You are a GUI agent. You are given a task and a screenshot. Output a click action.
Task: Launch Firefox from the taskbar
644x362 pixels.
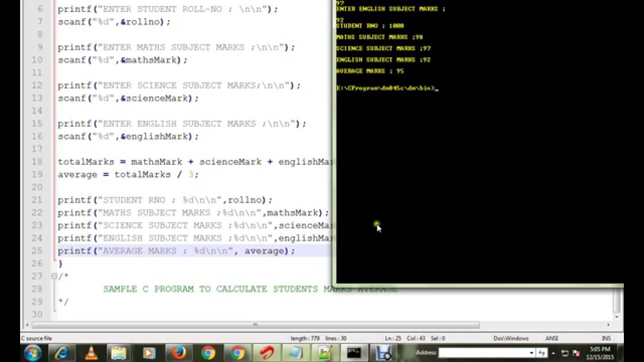[179, 353]
